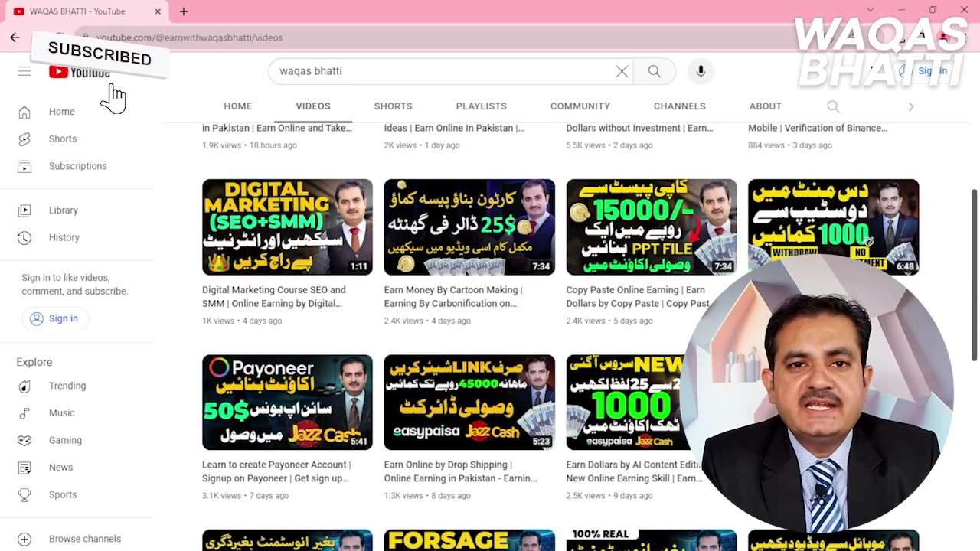Screen dimensions: 980x551
Task: Close the WAQAS BHATTI YouTube tab
Action: click(x=158, y=11)
